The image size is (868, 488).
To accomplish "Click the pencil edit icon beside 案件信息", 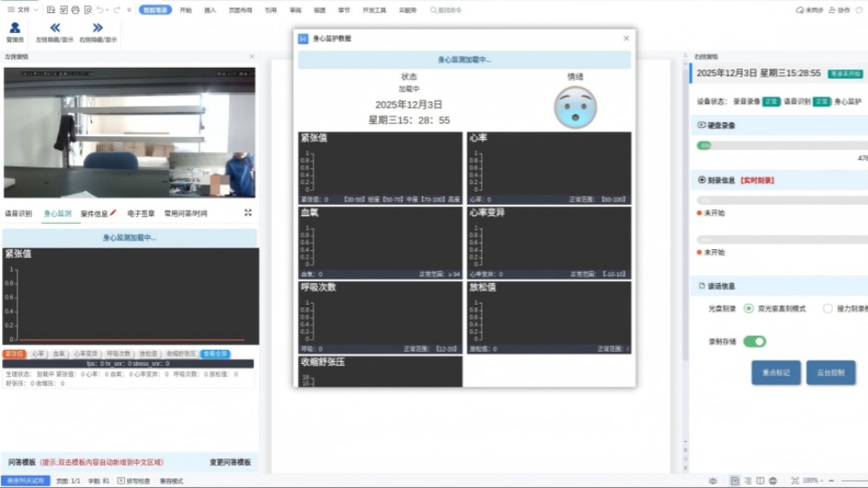I will tap(113, 213).
